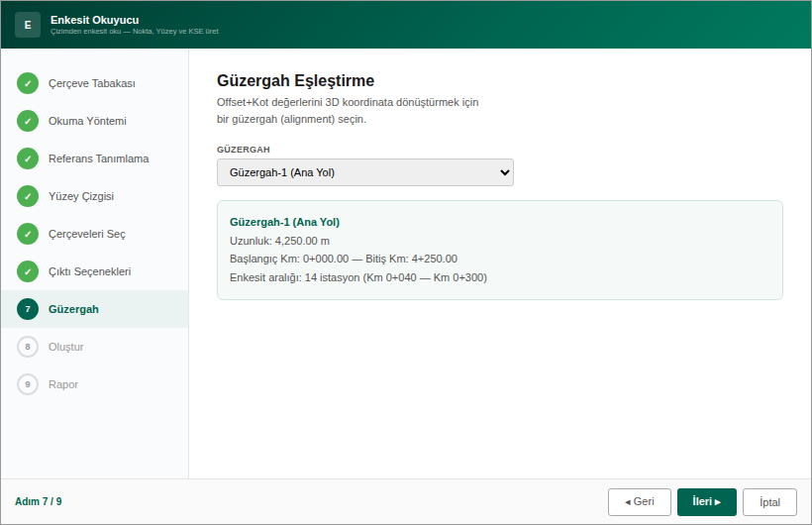The width and height of the screenshot is (812, 525).
Task: Click the checkmark icon beside Çerçeve Tabakası
Action: (x=28, y=83)
